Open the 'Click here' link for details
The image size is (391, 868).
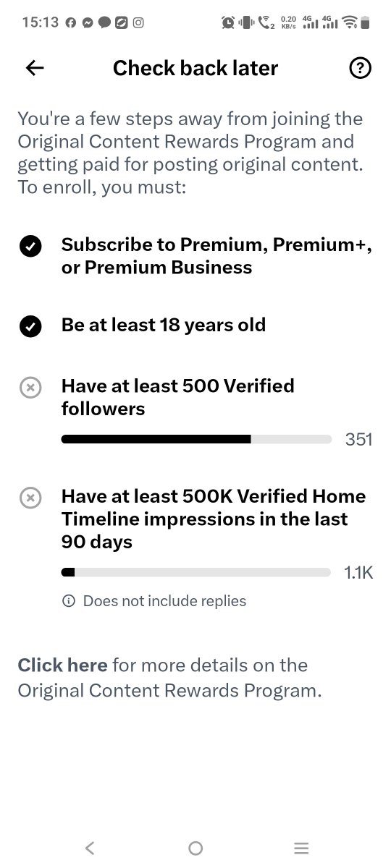pos(62,665)
